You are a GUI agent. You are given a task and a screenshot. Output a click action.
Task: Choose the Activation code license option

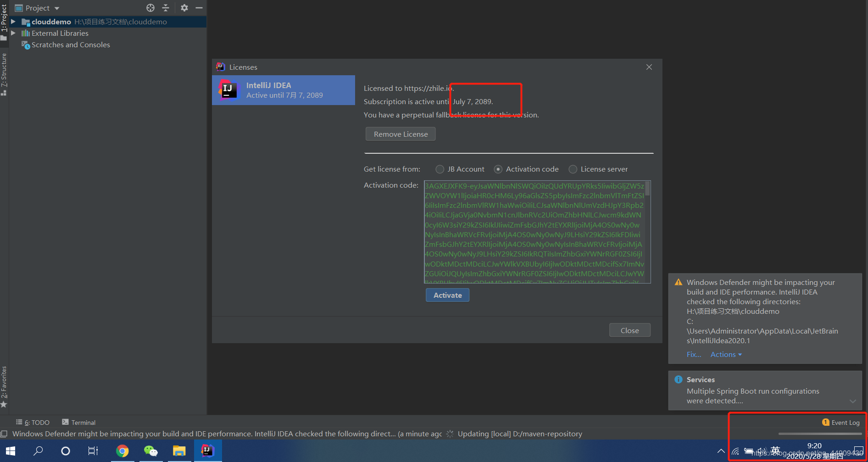[527, 169]
